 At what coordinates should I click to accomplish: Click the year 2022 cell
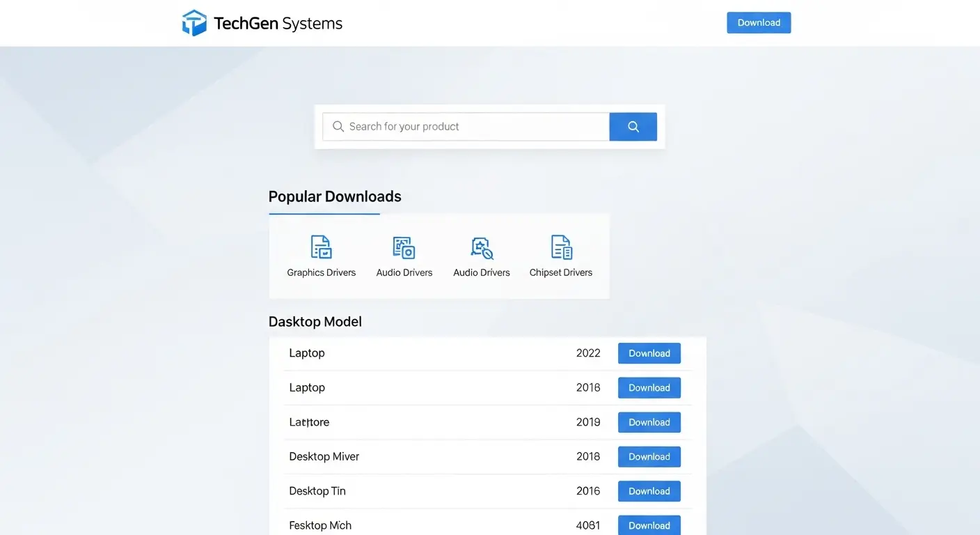(x=588, y=353)
